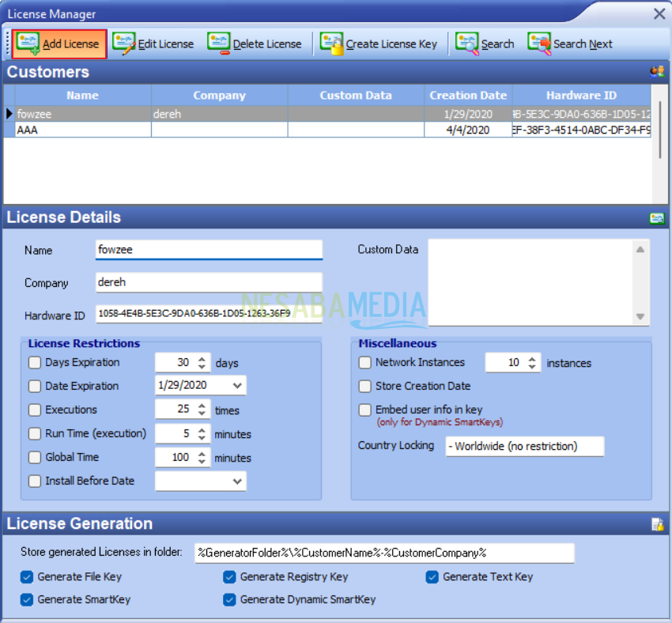The height and width of the screenshot is (623, 672).
Task: Click the License Details green icon
Action: tap(657, 217)
